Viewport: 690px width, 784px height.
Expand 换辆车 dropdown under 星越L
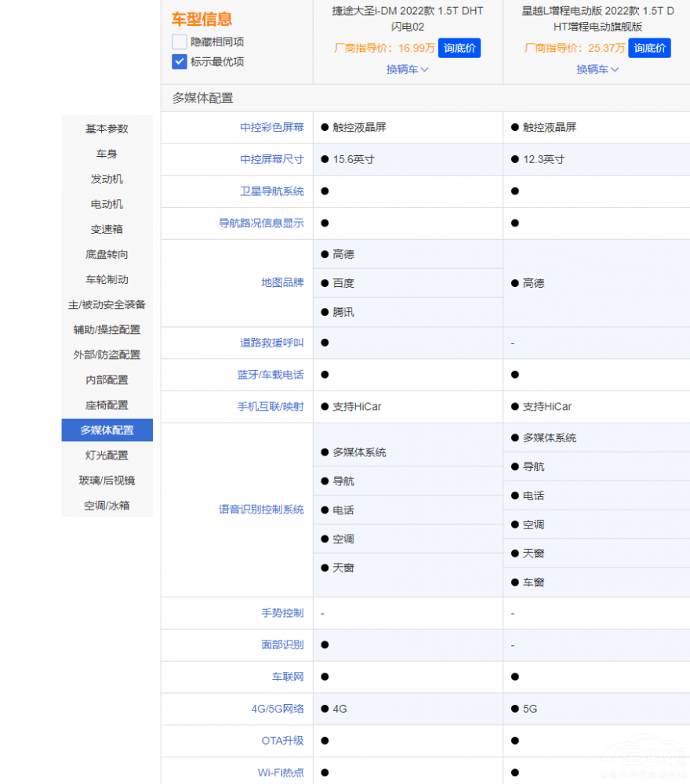[x=597, y=69]
